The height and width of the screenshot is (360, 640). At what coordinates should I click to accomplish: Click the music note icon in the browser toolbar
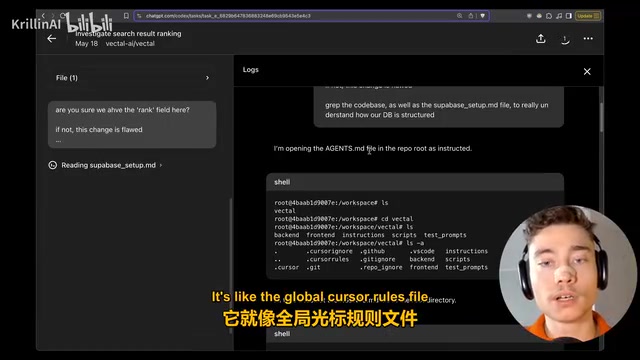tap(559, 16)
